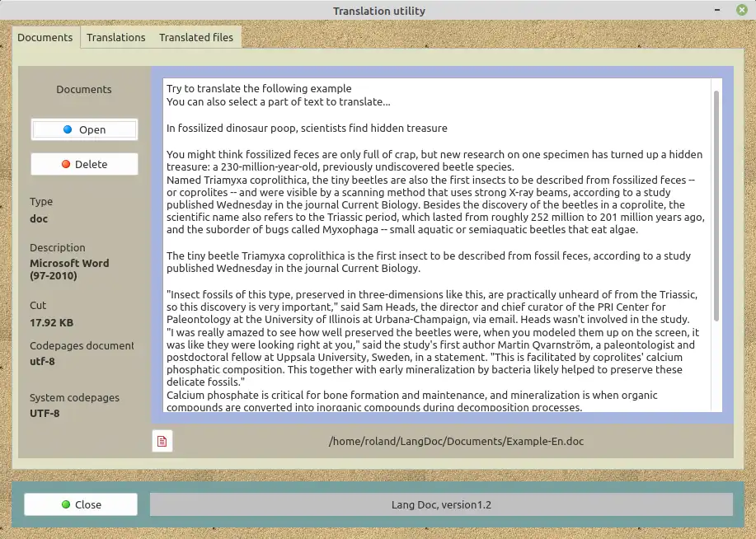Click the Delete document button
This screenshot has height=539, width=756.
(x=84, y=164)
